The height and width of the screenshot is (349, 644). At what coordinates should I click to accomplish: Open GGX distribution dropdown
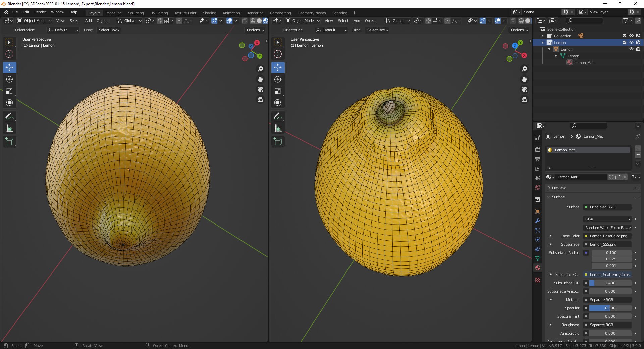(x=607, y=219)
